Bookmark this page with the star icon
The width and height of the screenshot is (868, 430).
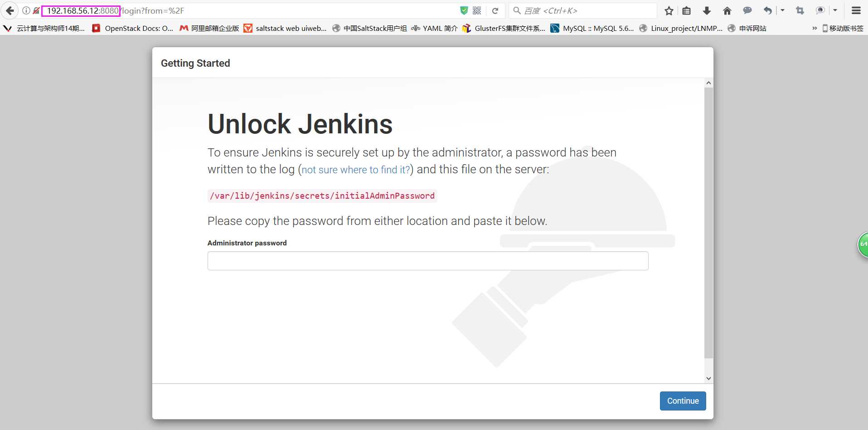(x=669, y=10)
